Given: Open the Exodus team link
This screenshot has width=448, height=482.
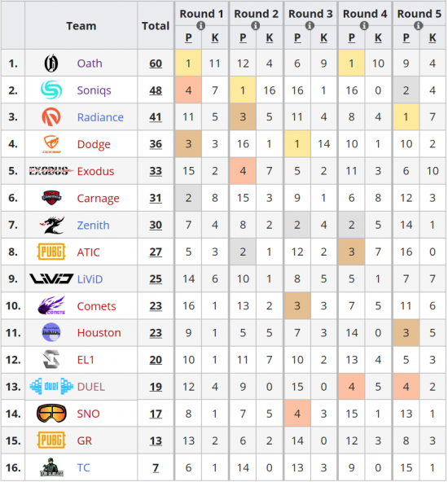Looking at the screenshot, I should tap(95, 171).
